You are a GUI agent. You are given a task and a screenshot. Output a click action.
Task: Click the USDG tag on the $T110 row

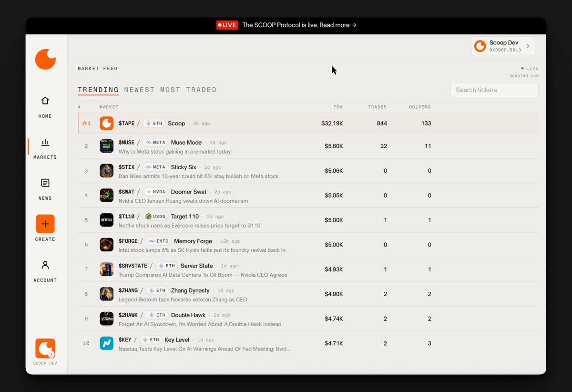(154, 217)
